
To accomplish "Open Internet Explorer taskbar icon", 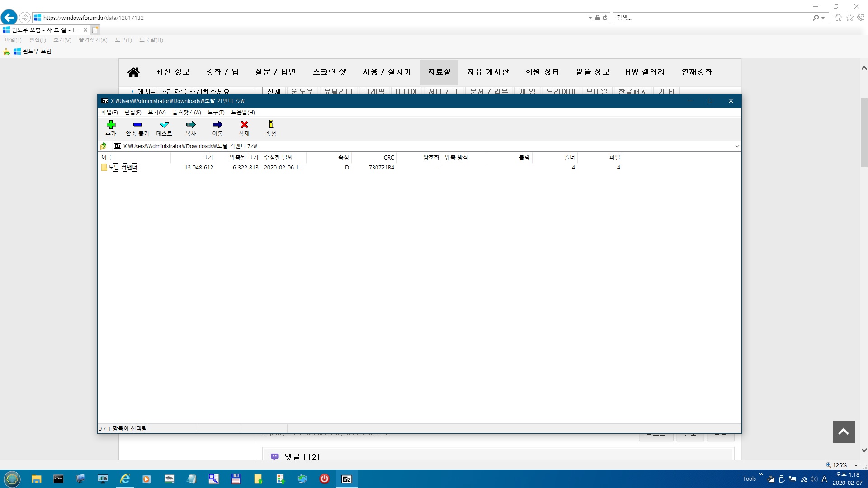I will click(125, 479).
